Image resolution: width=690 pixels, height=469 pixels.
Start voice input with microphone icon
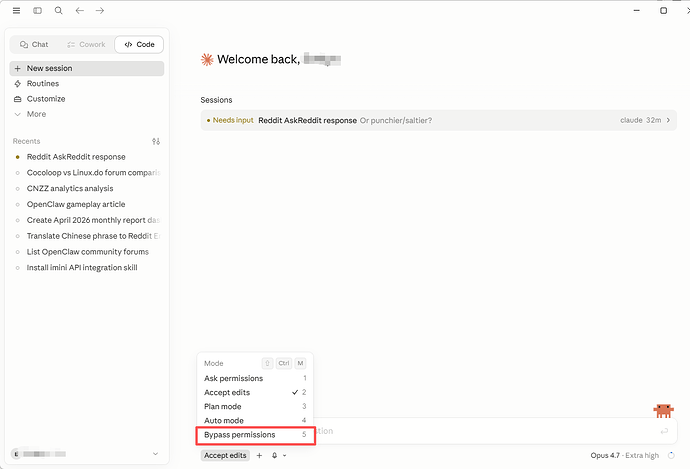[274, 455]
